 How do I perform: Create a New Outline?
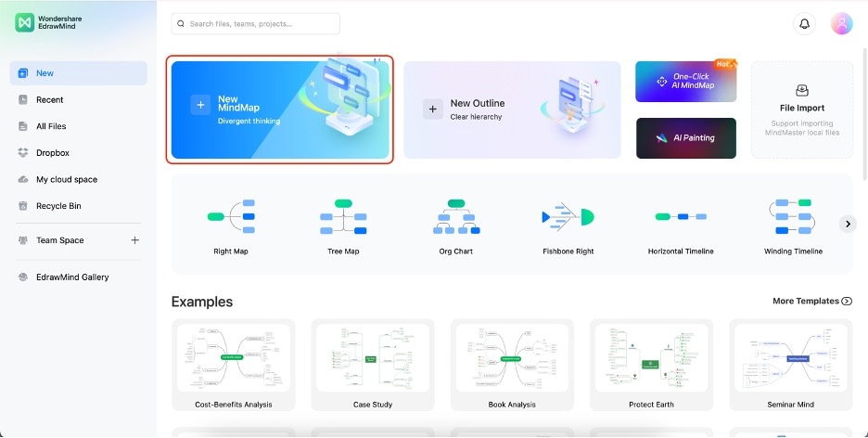point(512,109)
